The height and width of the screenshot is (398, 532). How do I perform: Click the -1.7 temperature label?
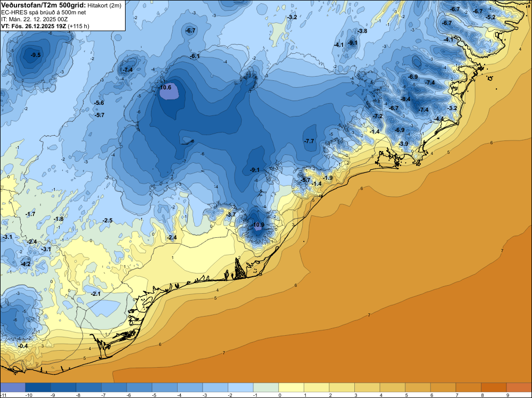point(30,214)
